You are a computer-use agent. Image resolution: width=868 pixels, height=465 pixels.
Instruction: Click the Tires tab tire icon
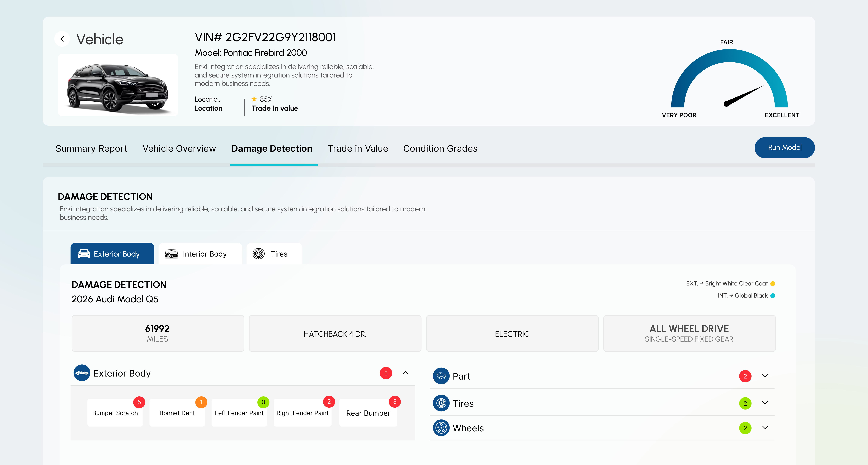pyautogui.click(x=258, y=254)
